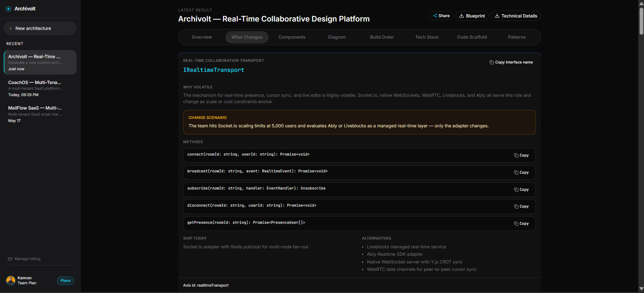Open the MailFlow SaaS recent item
This screenshot has width=644, height=293.
(40, 114)
